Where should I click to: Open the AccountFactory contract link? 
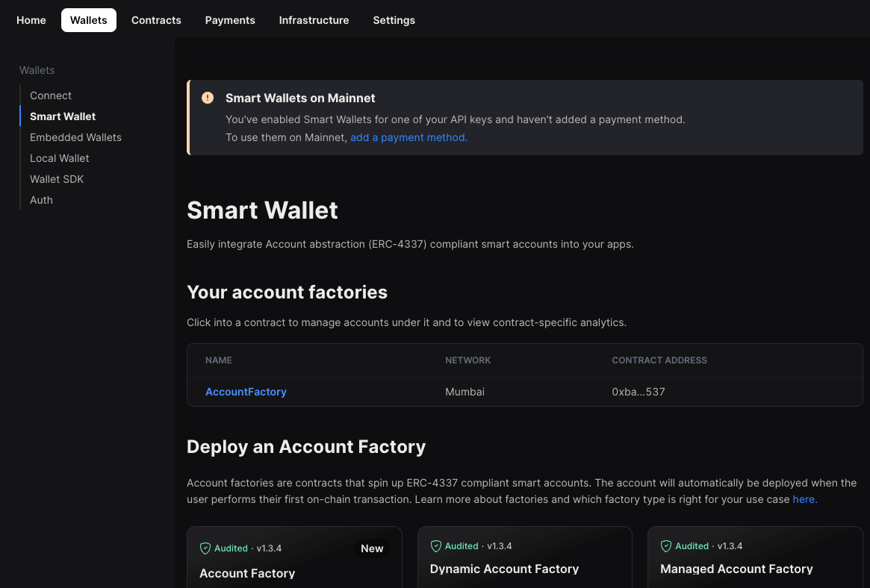[x=246, y=392]
